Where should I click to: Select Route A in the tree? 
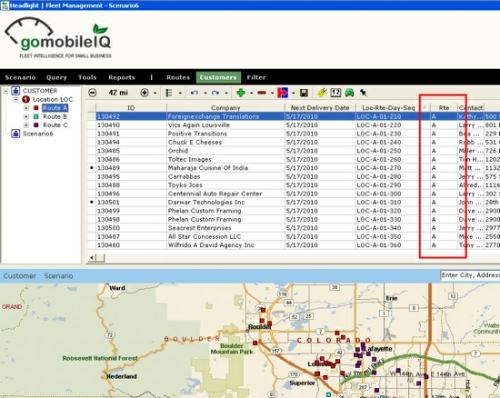[x=55, y=108]
